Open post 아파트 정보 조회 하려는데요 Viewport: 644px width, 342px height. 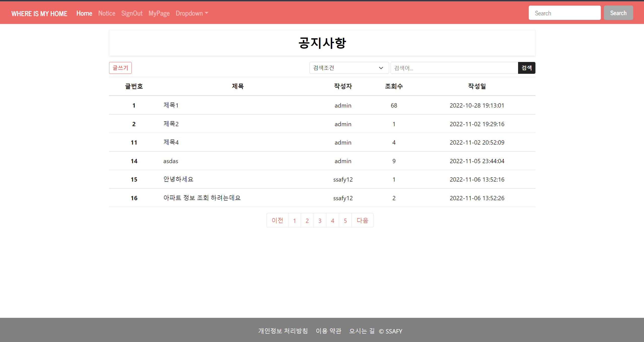(202, 198)
